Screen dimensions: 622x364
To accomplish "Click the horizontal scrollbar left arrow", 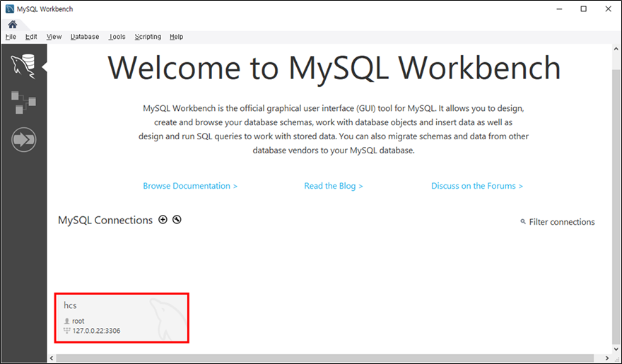I will [52, 358].
